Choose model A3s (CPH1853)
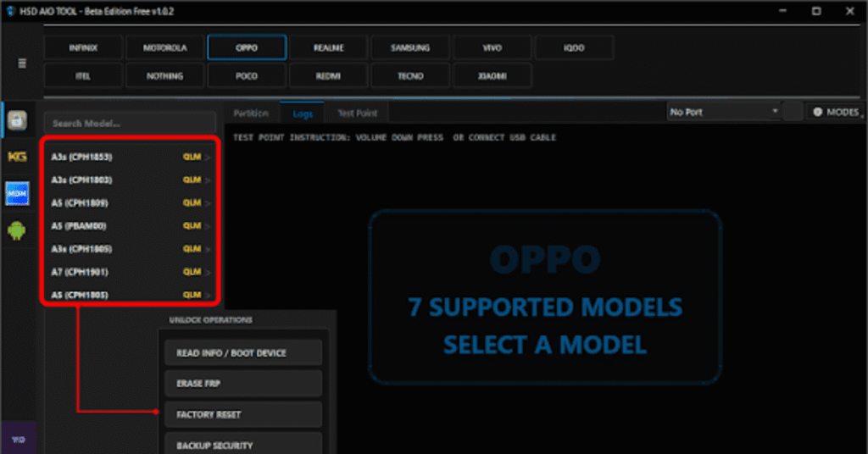The image size is (868, 454). (131, 157)
